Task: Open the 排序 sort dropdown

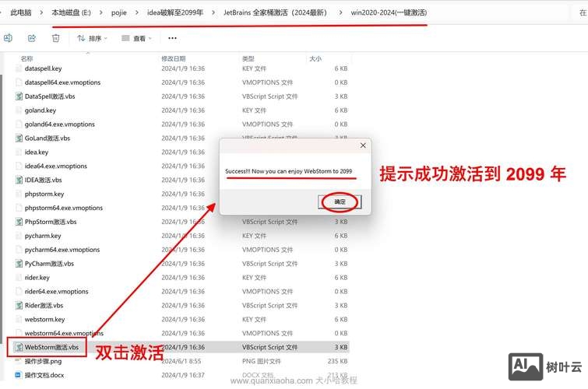Action: tap(92, 38)
